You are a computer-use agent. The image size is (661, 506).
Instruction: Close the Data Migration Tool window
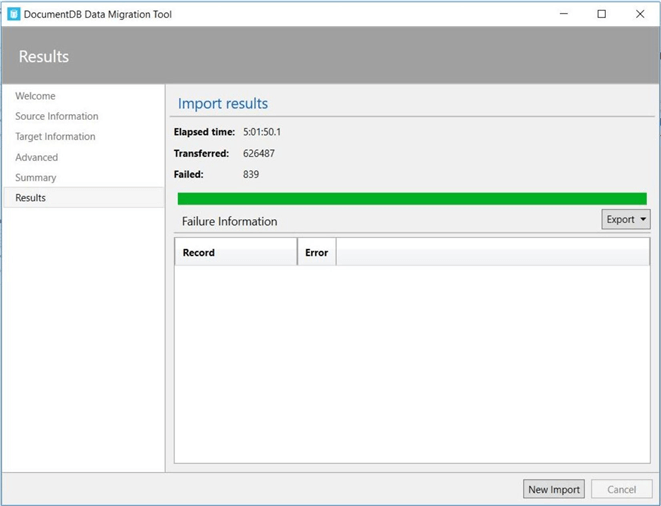pyautogui.click(x=640, y=14)
